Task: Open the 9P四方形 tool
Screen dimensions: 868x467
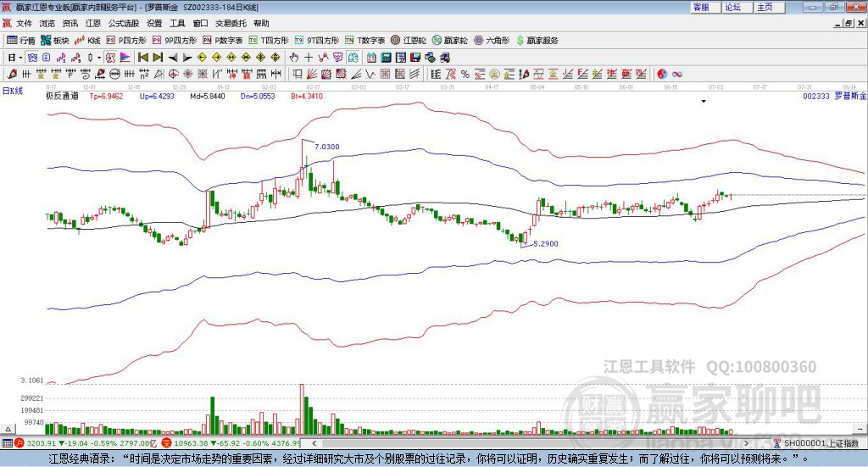Action: pos(175,41)
